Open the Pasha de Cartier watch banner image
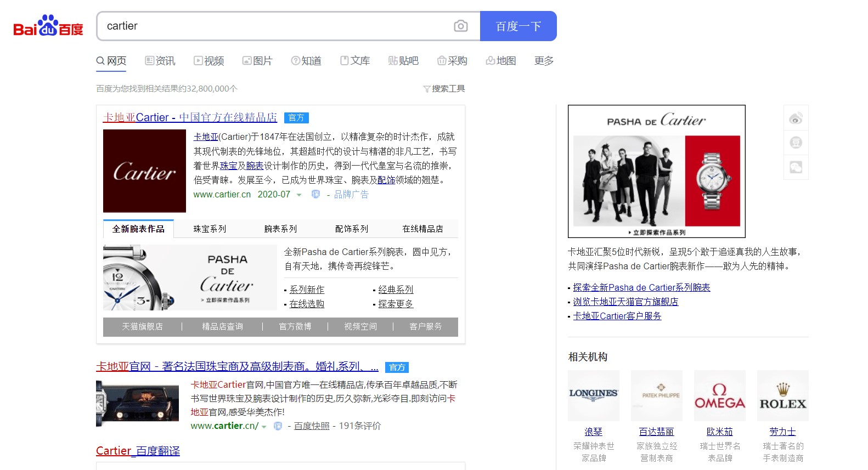 (190, 278)
